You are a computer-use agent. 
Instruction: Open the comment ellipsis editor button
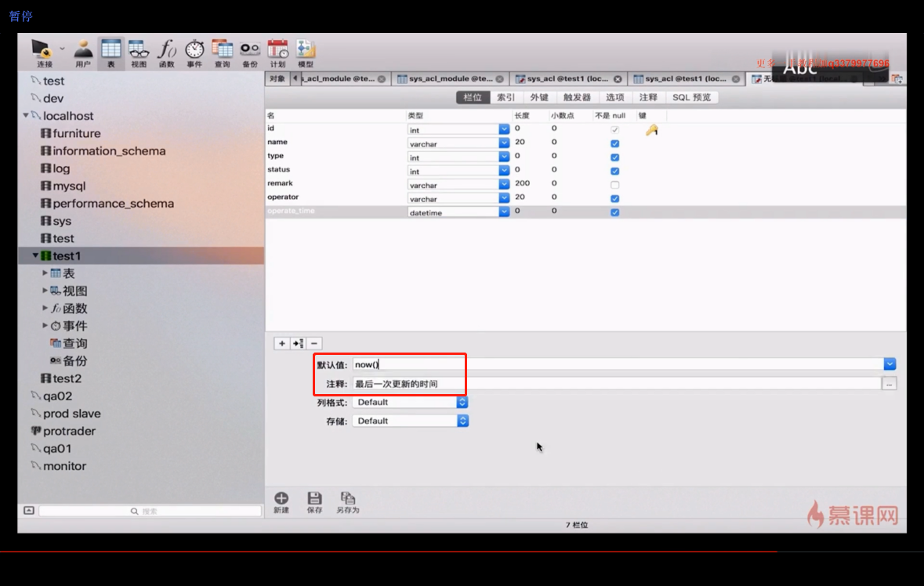(890, 384)
